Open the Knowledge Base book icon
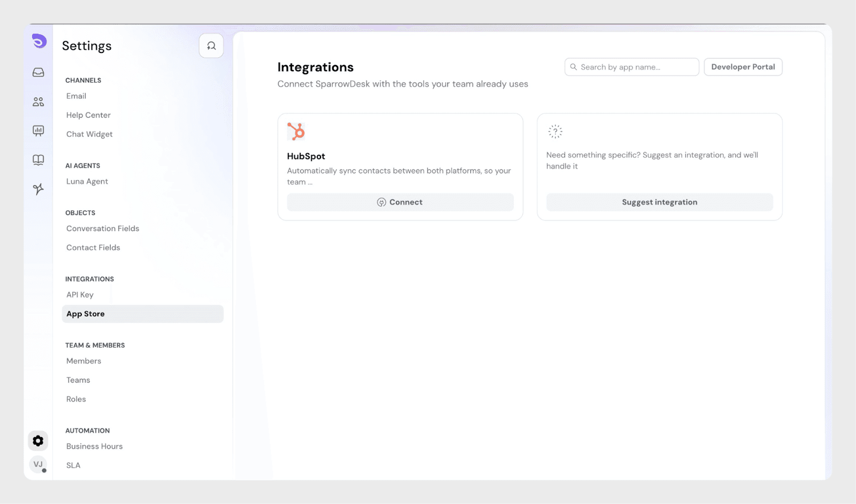Viewport: 856px width, 504px height. point(39,160)
